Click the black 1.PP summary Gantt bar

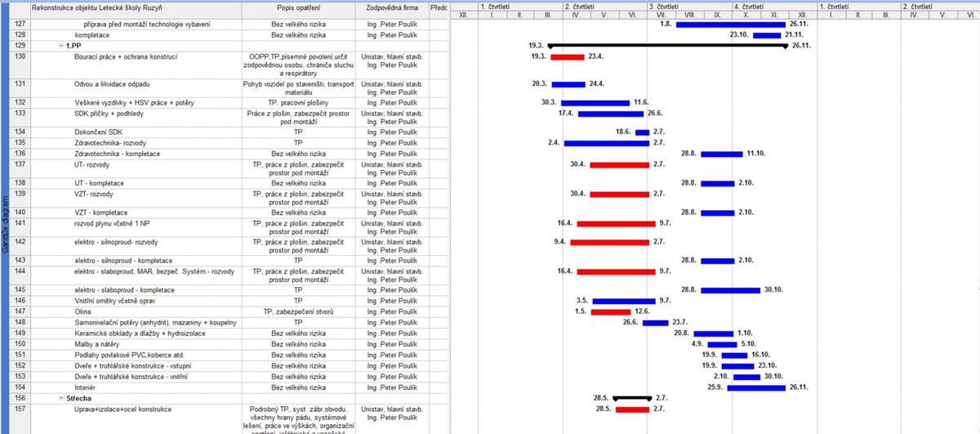669,46
